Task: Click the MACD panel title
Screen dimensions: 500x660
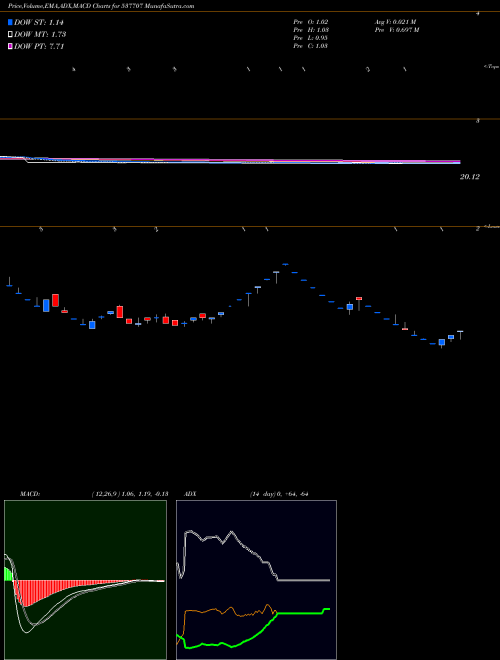Action: [30, 494]
